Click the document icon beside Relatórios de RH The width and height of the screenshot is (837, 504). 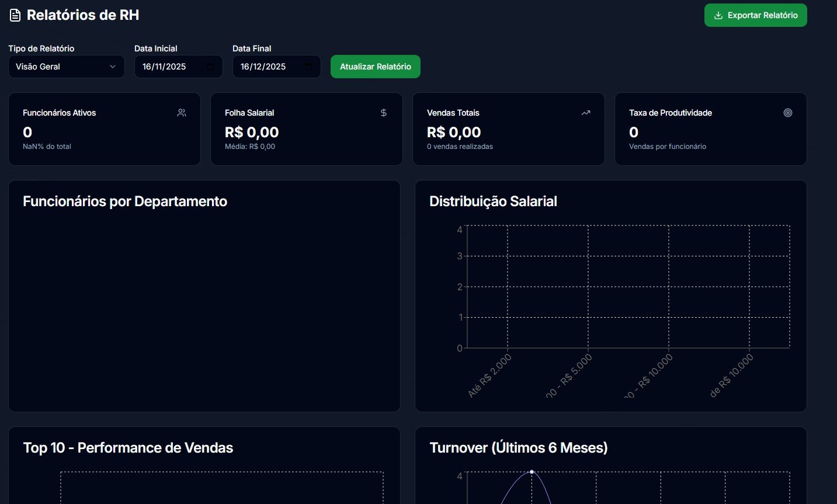(15, 15)
